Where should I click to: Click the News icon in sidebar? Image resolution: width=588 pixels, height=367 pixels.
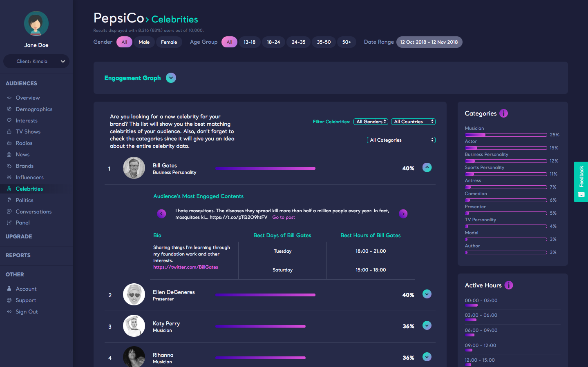point(9,154)
